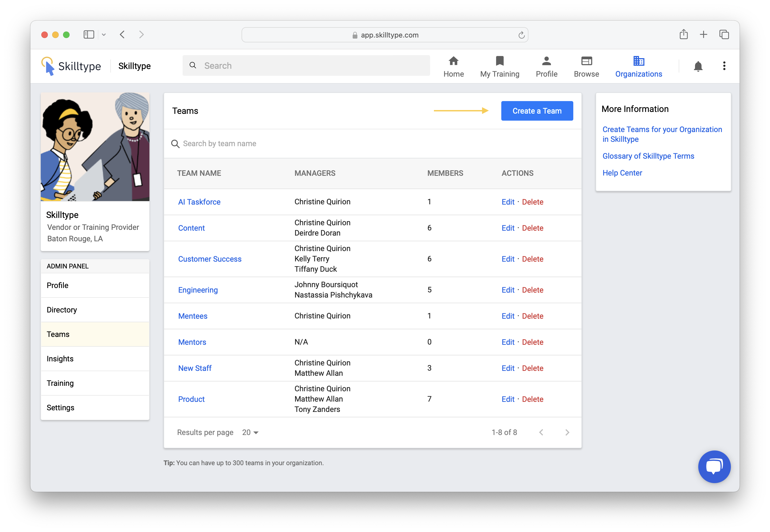Click Safari's sidebar toggle icon
This screenshot has width=770, height=532.
click(89, 35)
